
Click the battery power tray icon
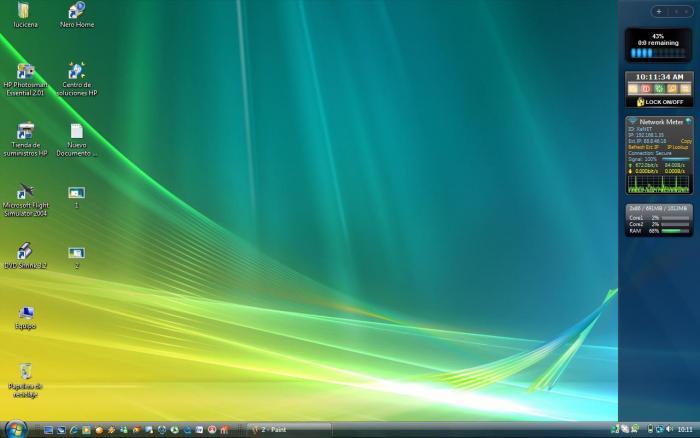coord(650,429)
